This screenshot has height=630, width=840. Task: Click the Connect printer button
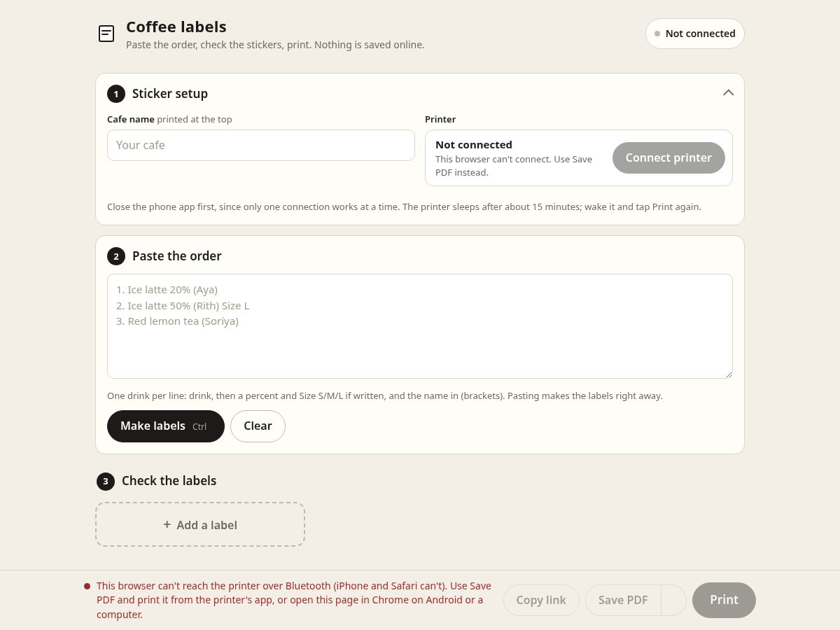[668, 157]
